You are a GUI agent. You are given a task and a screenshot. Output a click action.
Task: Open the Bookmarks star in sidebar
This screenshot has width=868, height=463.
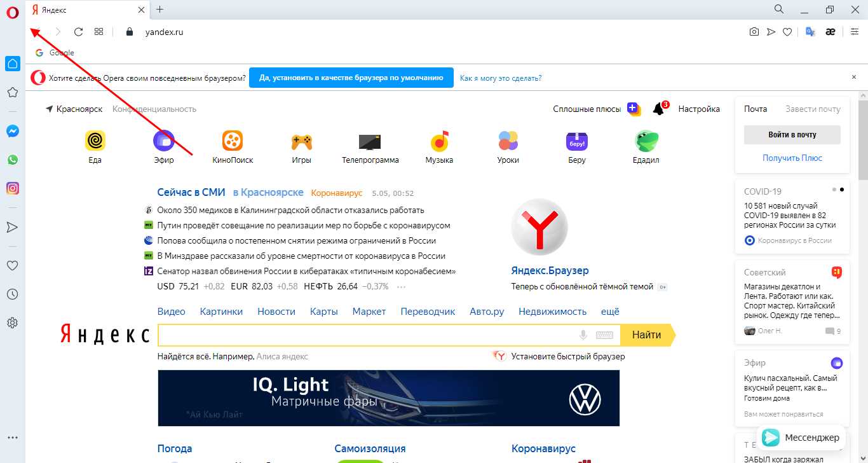coord(12,92)
